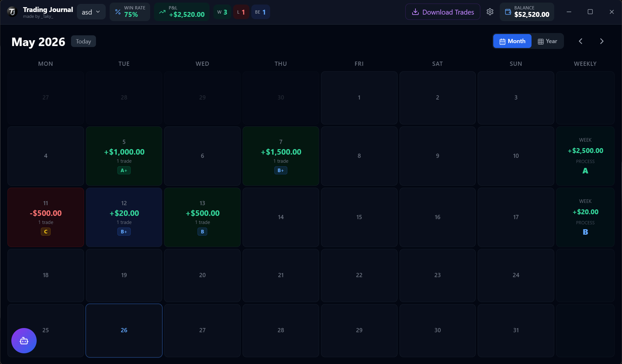Open May 11 with -$500.00 loss
The height and width of the screenshot is (364, 622).
click(x=46, y=217)
